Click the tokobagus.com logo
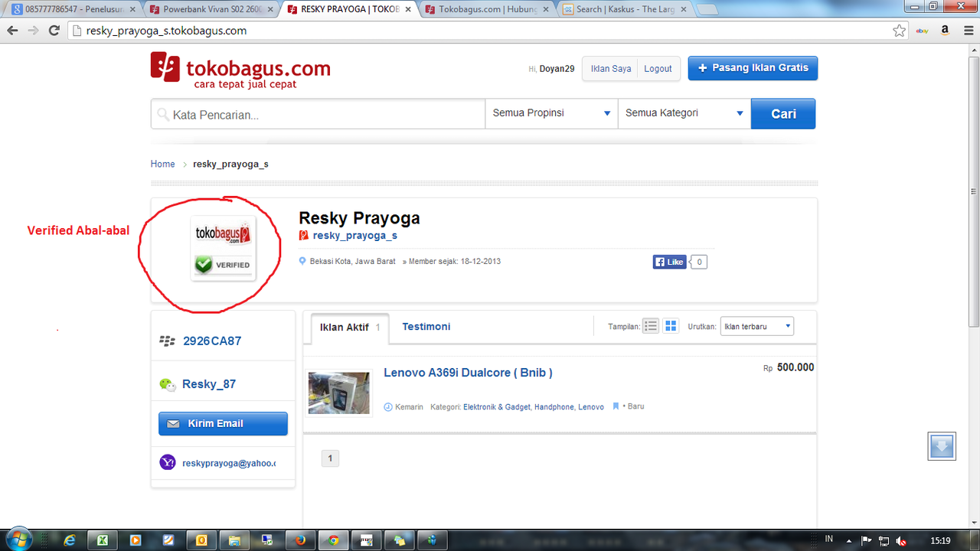 (240, 70)
